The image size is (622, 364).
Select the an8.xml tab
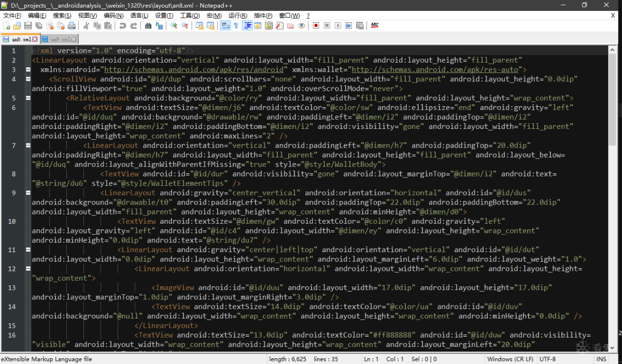[21, 39]
